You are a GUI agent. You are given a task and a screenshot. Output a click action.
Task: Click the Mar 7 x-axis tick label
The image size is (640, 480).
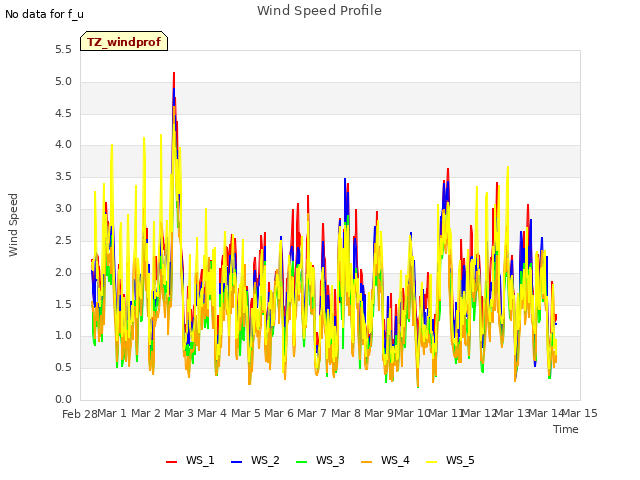point(312,413)
